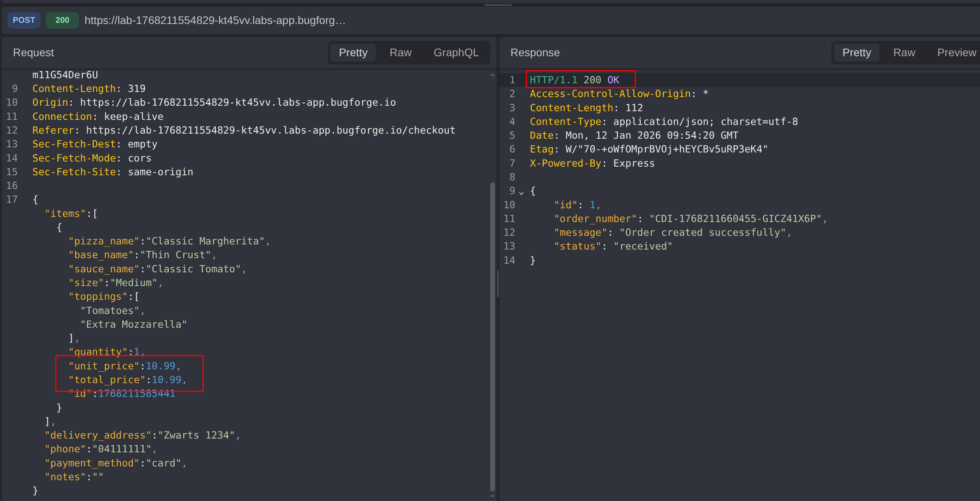Viewport: 980px width, 501px height.
Task: Click the request pane scroll-down arrow
Action: point(492,496)
